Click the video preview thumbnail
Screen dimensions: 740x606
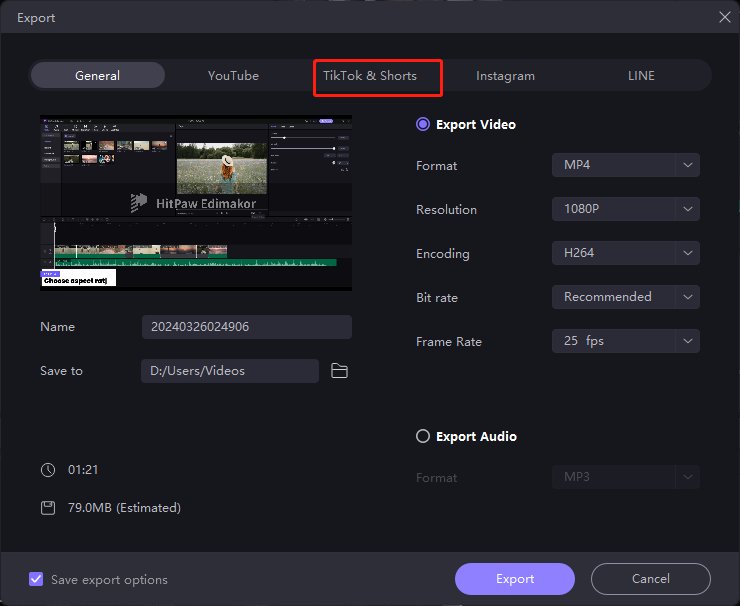coord(196,203)
